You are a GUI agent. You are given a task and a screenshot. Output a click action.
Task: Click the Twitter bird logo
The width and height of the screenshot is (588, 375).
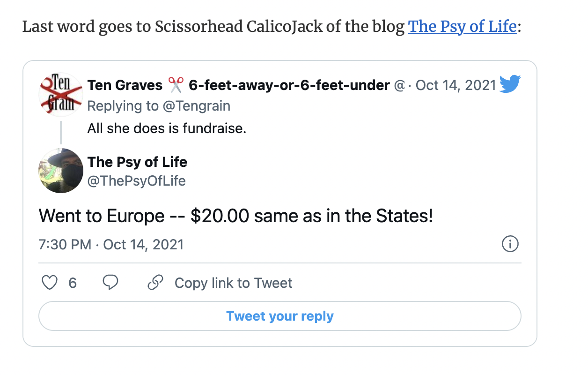coord(510,84)
